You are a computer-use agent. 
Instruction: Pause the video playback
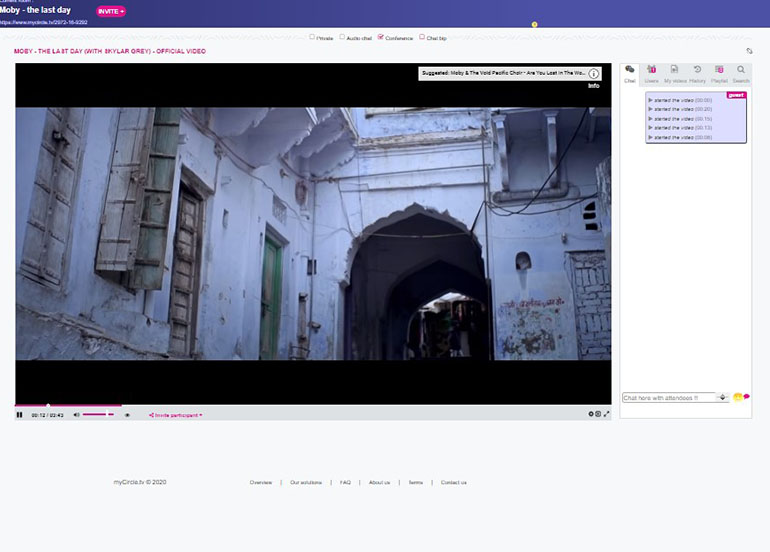point(20,415)
